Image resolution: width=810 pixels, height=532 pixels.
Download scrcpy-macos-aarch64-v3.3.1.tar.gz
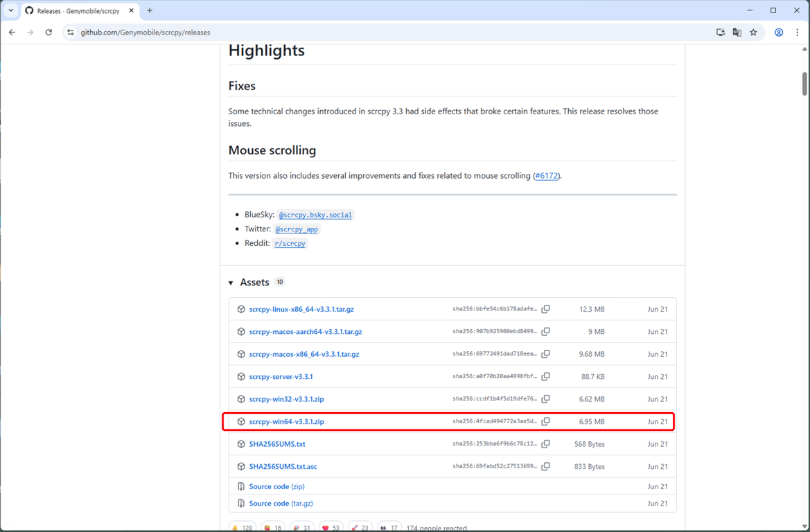(x=306, y=332)
